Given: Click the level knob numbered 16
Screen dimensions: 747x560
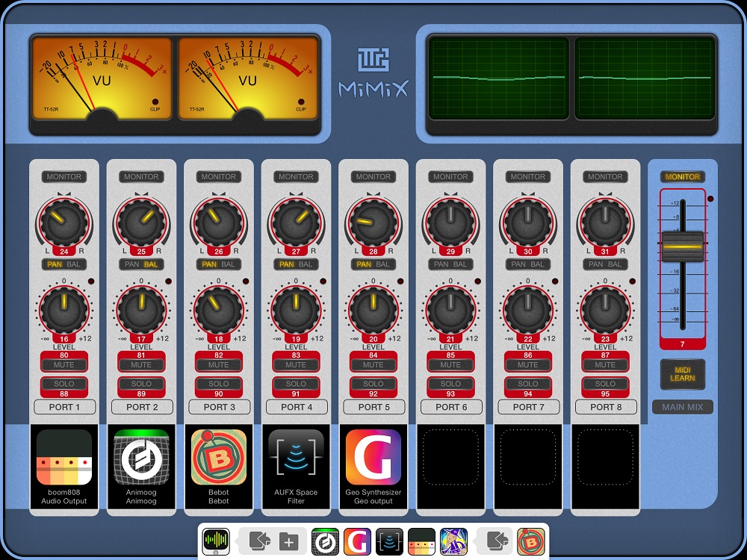Looking at the screenshot, I should point(64,310).
